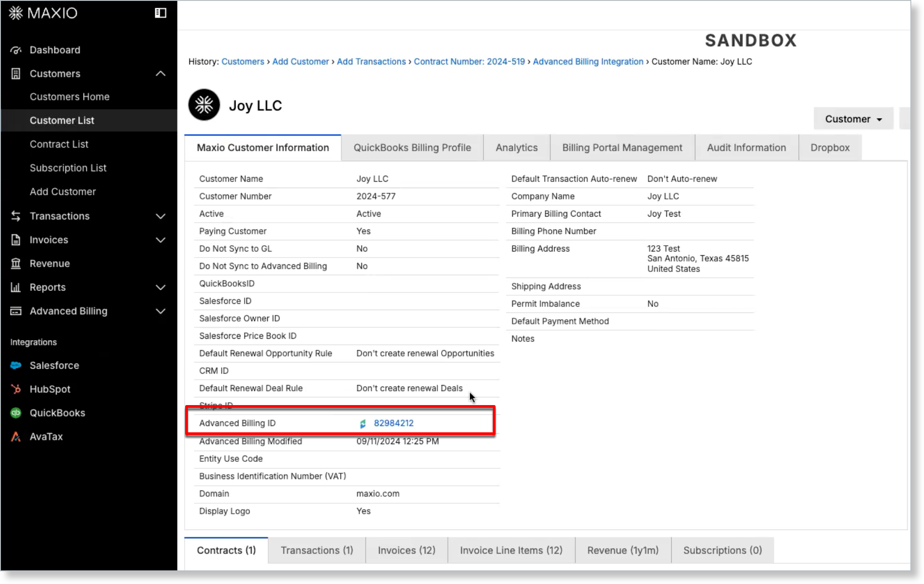
Task: Open the Revenue section
Action: [x=49, y=263]
